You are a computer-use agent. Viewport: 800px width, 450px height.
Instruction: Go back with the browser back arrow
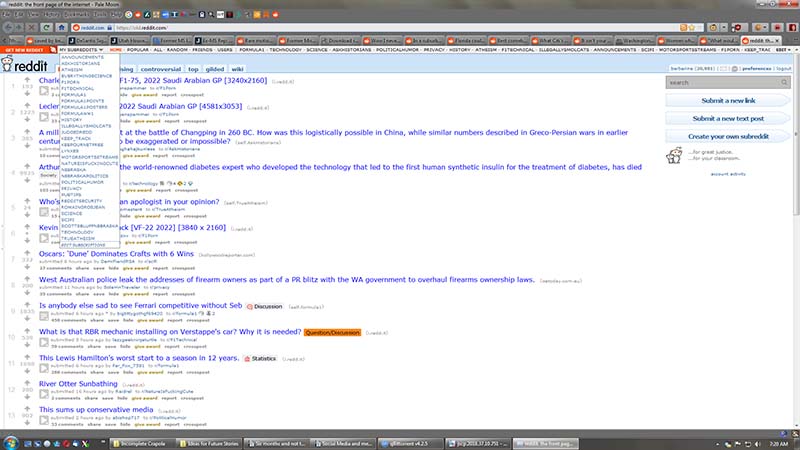point(8,28)
